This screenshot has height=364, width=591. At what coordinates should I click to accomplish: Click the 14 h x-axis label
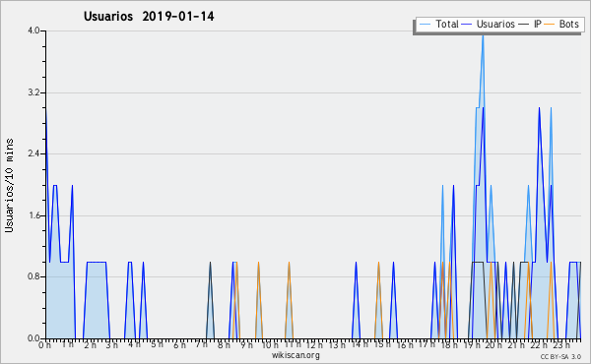coord(360,344)
